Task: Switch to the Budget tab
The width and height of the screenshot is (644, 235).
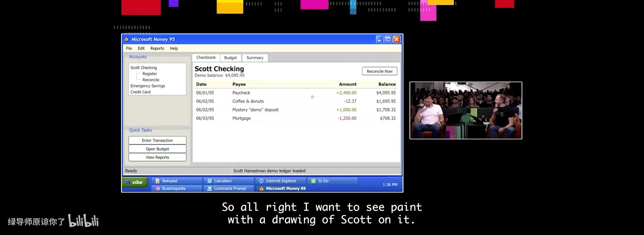Action: (230, 58)
